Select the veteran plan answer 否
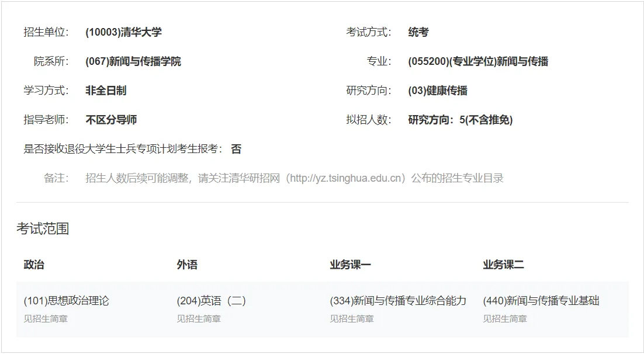The image size is (644, 354). (236, 148)
